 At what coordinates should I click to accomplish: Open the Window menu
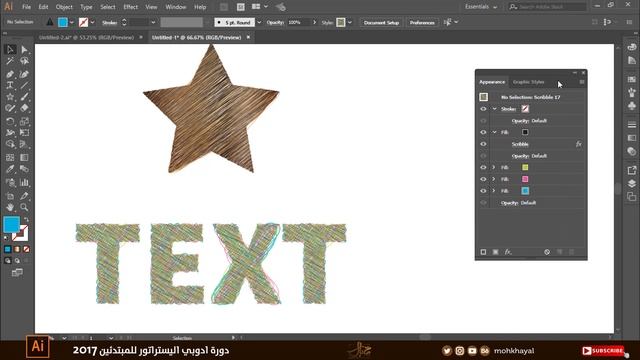176,7
